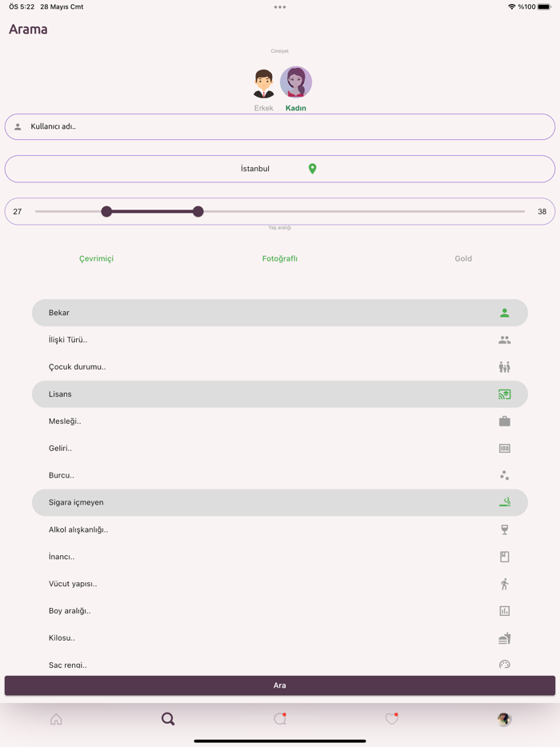Tap the location pin icon next to İstanbul
Viewport: 560px width, 747px height.
coord(312,169)
